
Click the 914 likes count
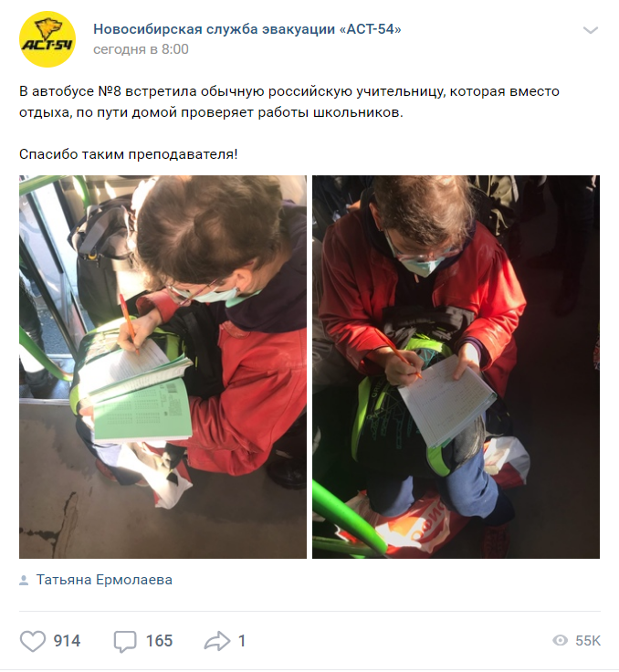click(x=67, y=641)
